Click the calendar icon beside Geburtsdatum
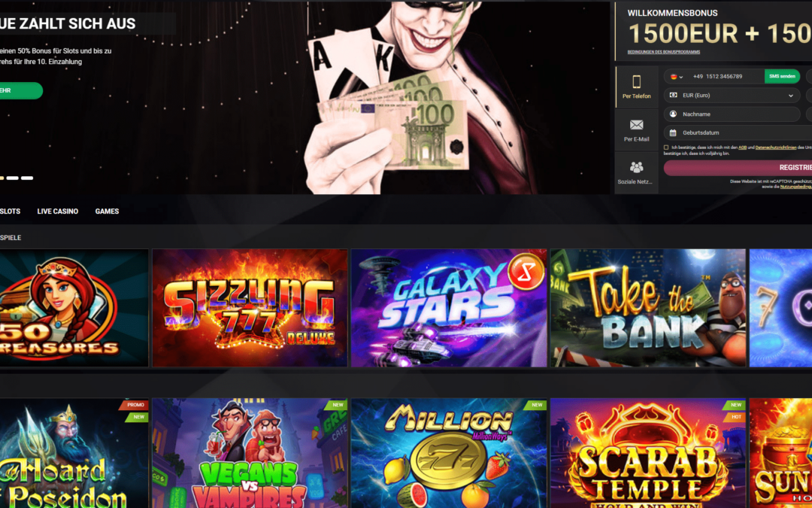This screenshot has height=508, width=812. tap(673, 132)
